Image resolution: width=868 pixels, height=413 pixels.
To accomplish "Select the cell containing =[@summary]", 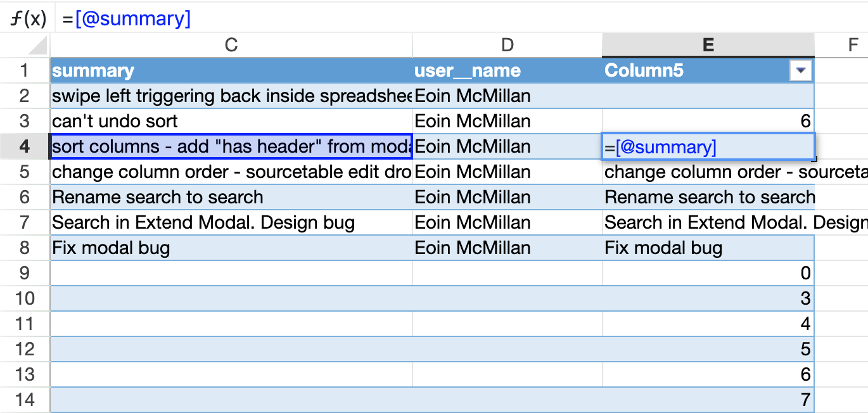I will 708,146.
